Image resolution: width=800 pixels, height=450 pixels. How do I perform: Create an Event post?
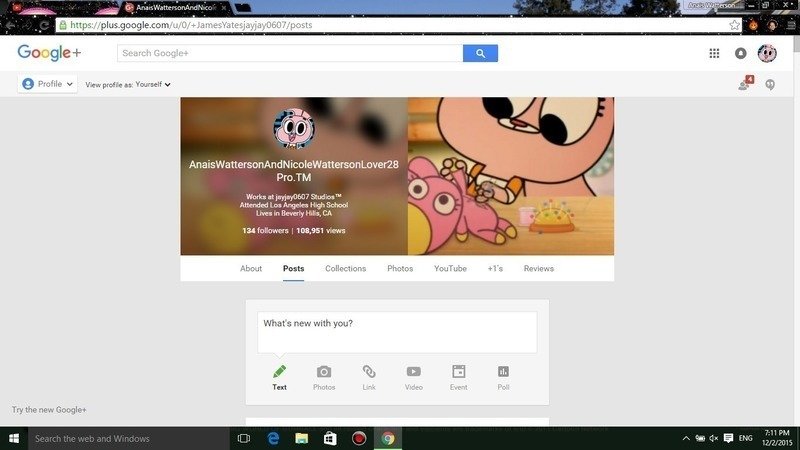tap(458, 377)
